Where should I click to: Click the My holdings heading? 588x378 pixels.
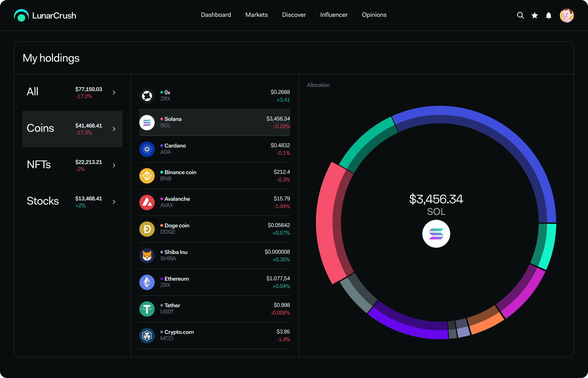(51, 58)
